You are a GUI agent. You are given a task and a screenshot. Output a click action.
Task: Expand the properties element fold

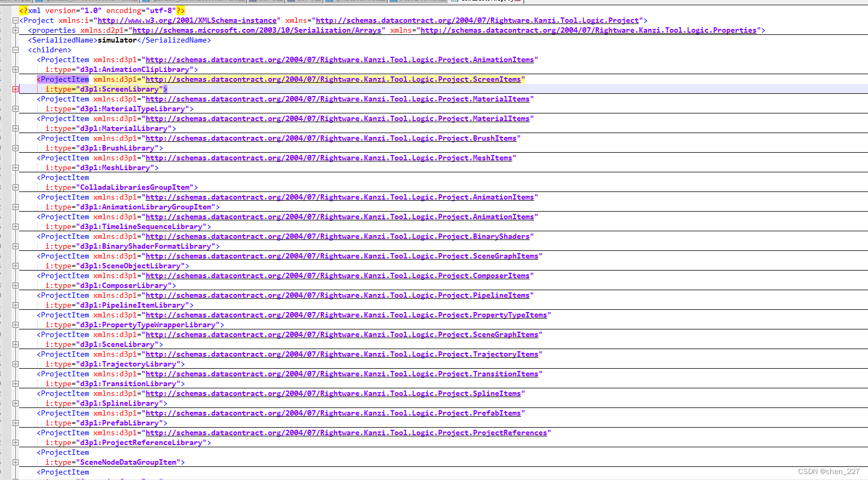15,31
